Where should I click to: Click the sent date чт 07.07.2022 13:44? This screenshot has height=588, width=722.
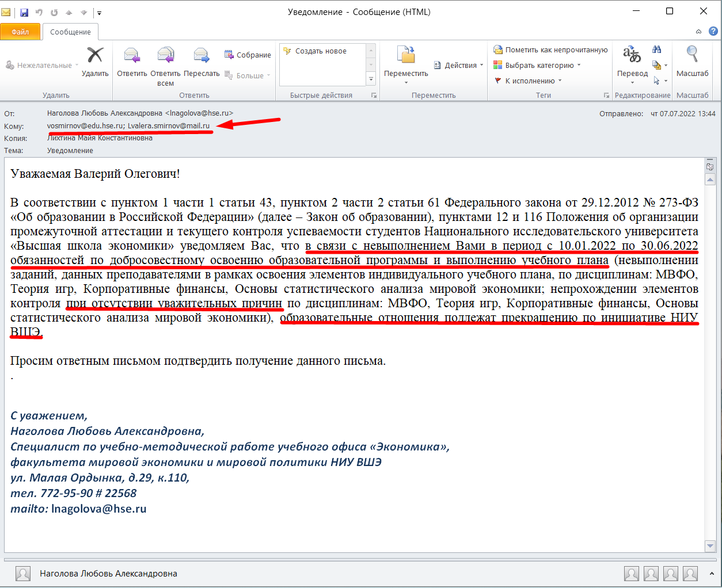(x=683, y=113)
